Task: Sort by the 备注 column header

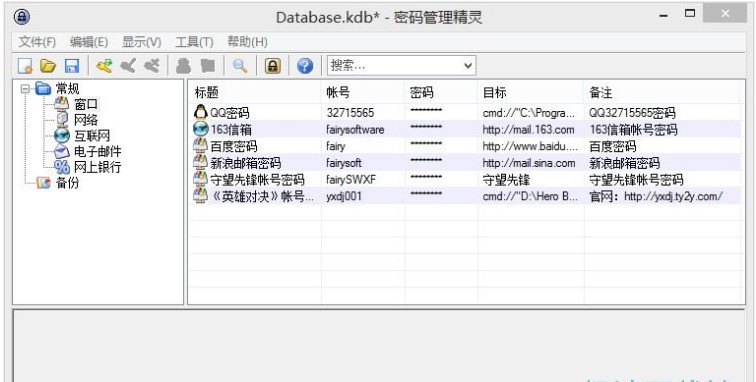Action: [x=662, y=92]
